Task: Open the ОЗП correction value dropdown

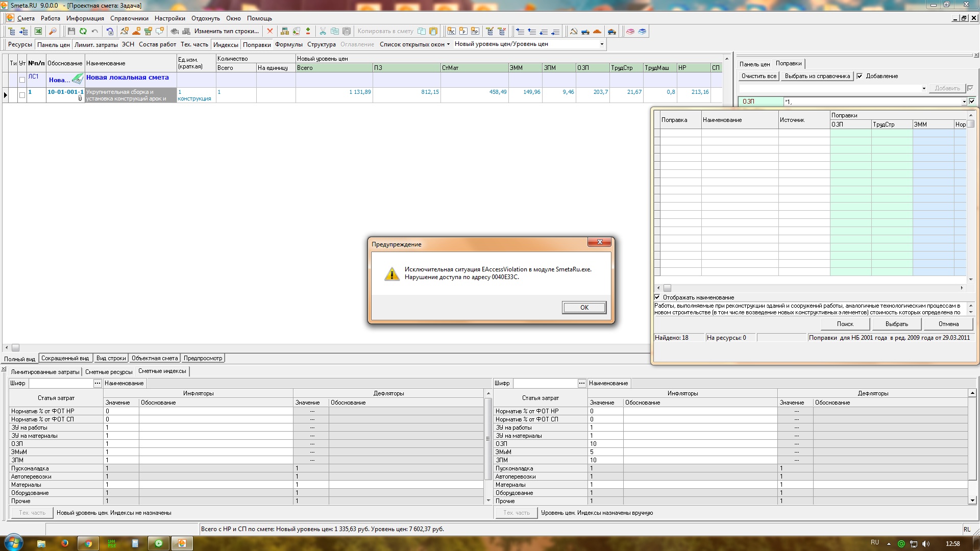Action: point(964,102)
